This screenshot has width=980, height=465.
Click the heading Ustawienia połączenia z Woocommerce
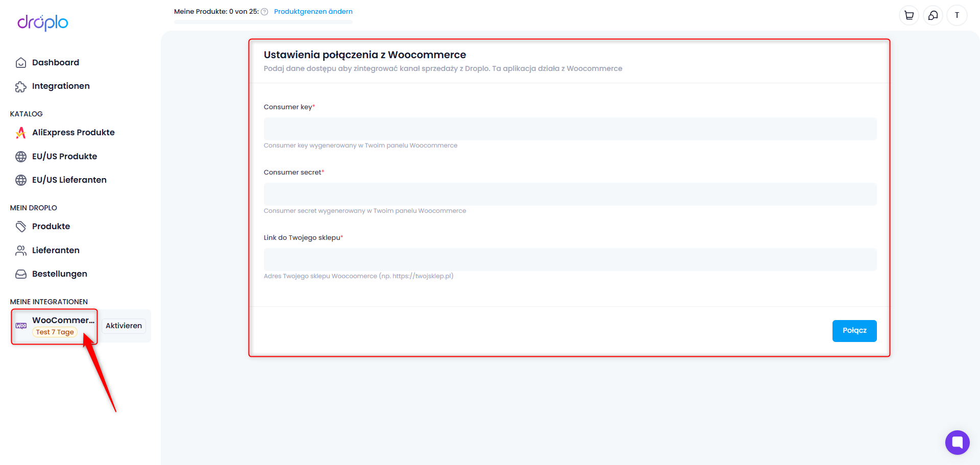click(365, 55)
